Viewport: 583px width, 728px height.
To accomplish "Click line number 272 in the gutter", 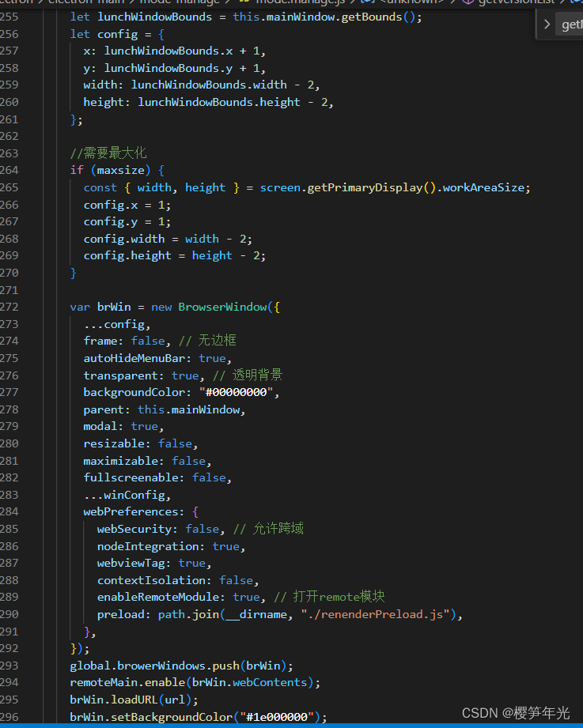I will pyautogui.click(x=9, y=307).
